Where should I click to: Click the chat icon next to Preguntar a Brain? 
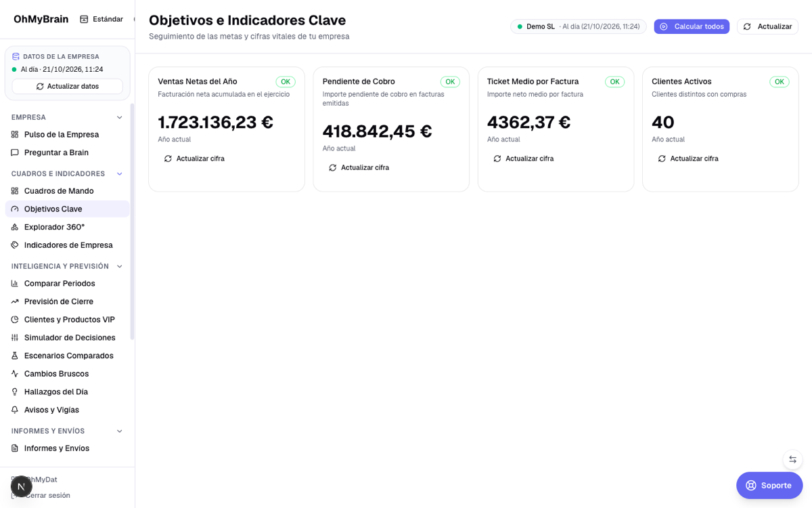click(x=15, y=152)
